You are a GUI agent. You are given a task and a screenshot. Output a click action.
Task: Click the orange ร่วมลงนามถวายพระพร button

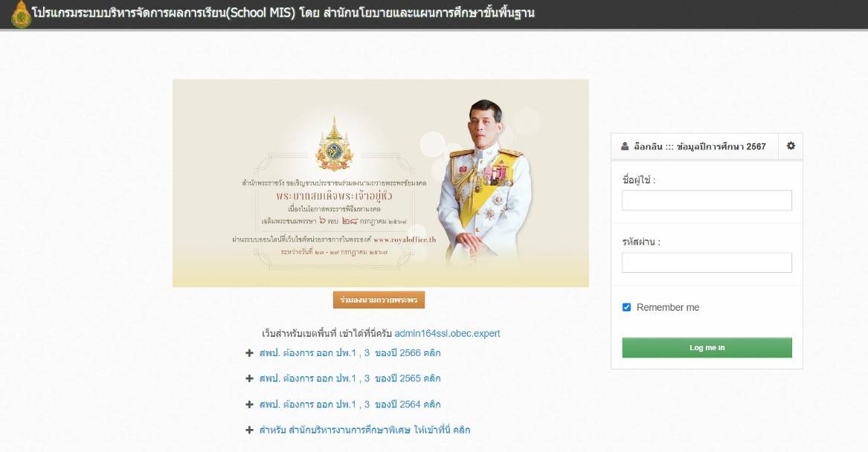379,300
